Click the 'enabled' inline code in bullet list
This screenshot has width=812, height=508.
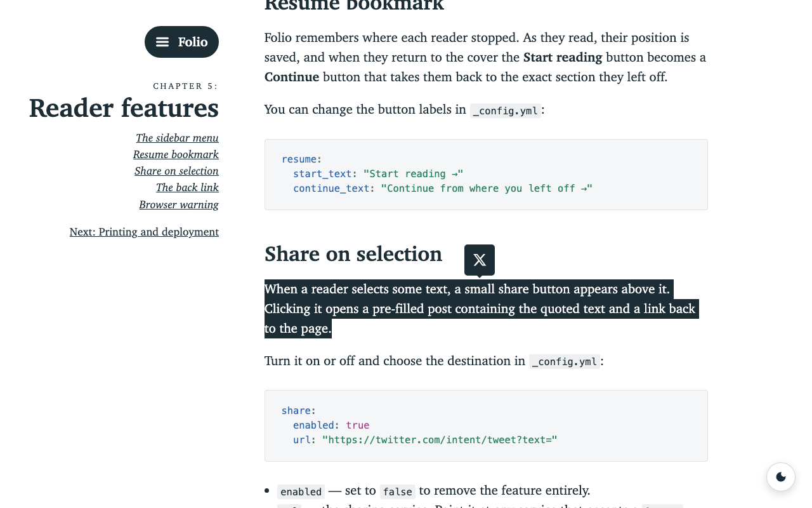301,491
